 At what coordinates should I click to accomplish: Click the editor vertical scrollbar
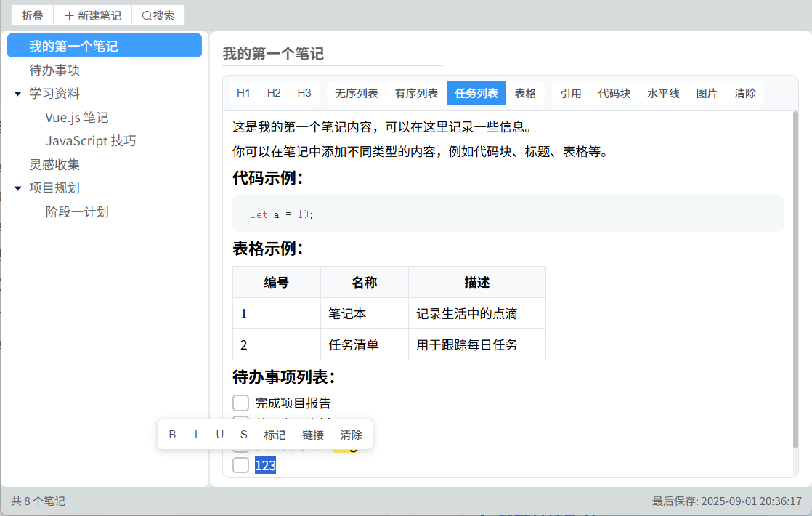[795, 280]
